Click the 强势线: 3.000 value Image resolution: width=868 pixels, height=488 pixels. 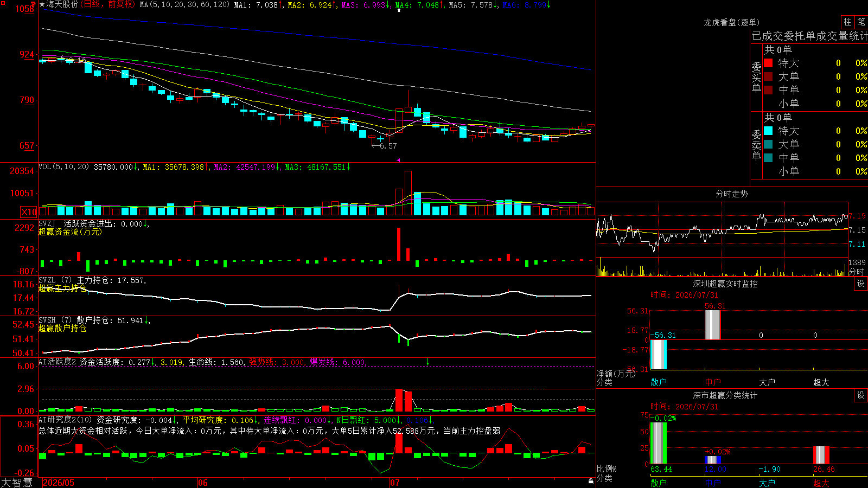point(277,362)
